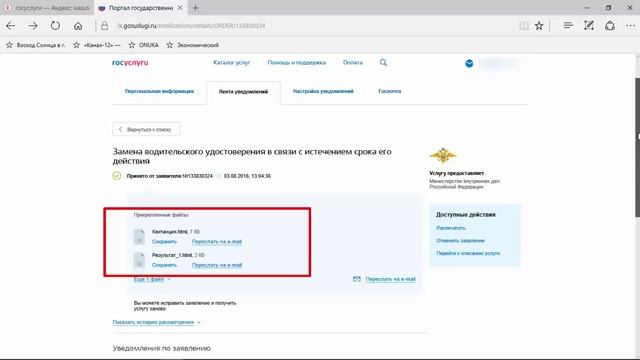The width and height of the screenshot is (640, 360).
Task: Open the Экономический bookmark
Action: [x=193, y=45]
